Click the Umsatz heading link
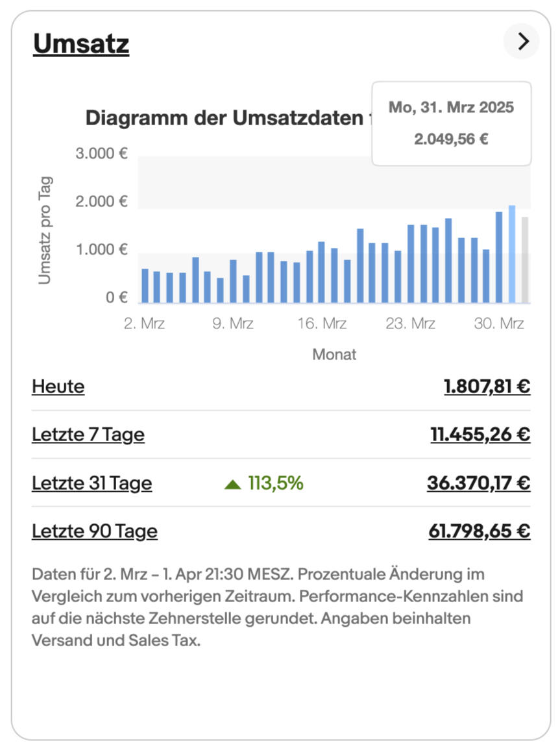This screenshot has width=560, height=750. click(x=81, y=44)
